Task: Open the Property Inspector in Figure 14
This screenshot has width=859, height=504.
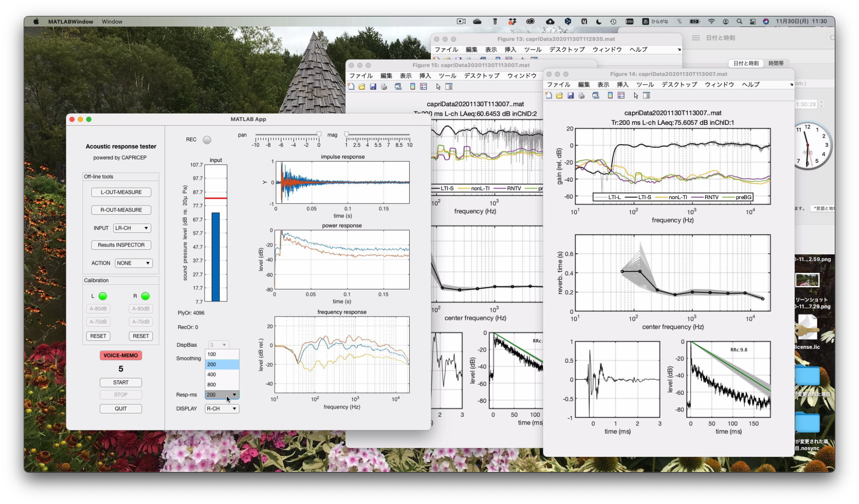Action: tap(647, 95)
